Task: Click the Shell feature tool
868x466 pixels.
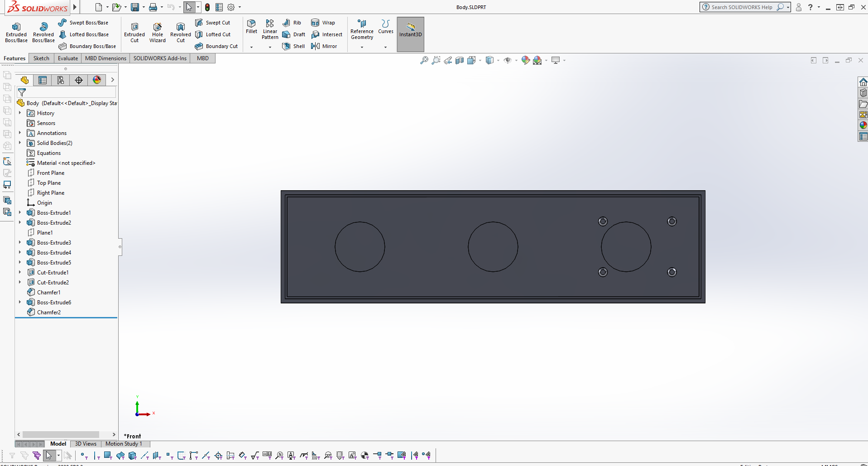Action: [x=293, y=46]
